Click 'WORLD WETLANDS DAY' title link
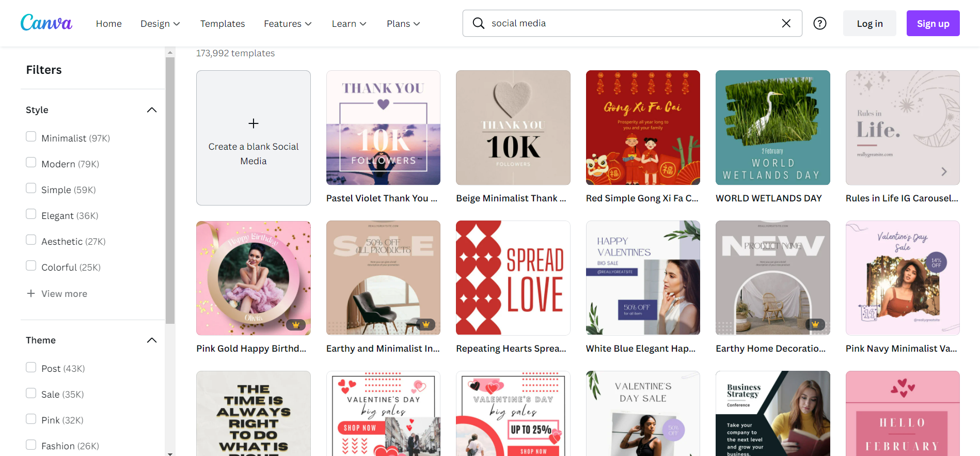This screenshot has height=456, width=980. (769, 198)
